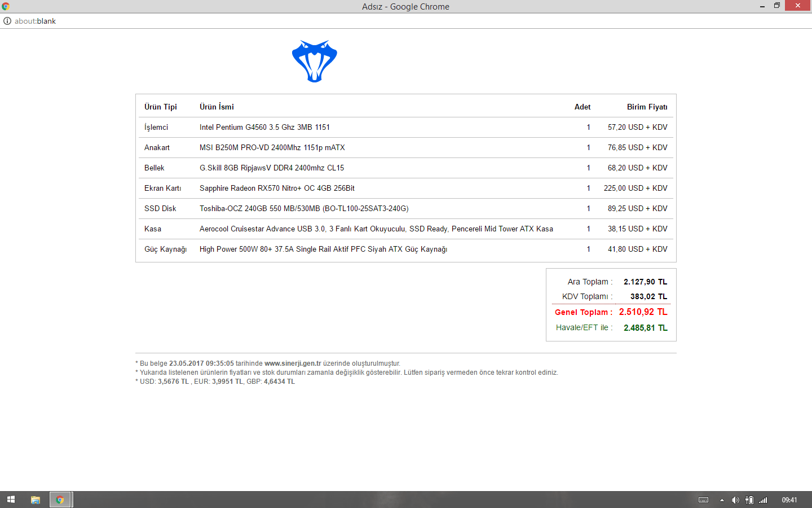The image size is (812, 508).
Task: Click the Chrome icon in the taskbar
Action: point(60,500)
